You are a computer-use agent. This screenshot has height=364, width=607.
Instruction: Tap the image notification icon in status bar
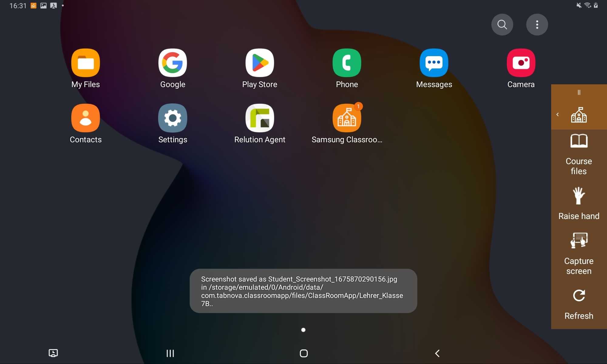[43, 5]
